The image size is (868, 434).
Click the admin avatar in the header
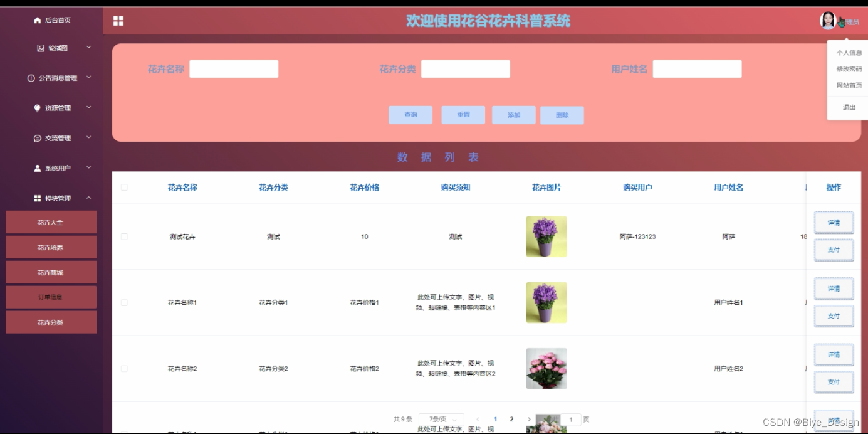828,21
